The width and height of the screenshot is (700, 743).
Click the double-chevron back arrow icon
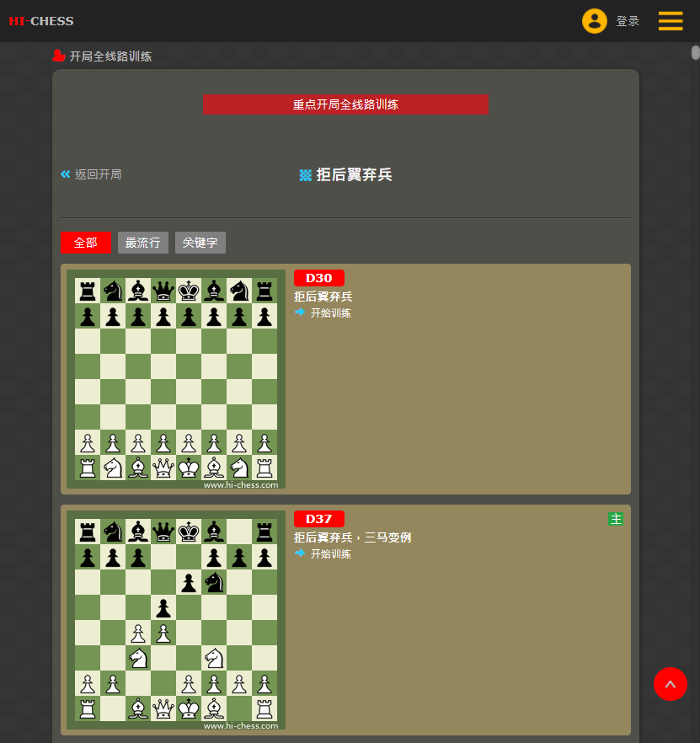[66, 174]
